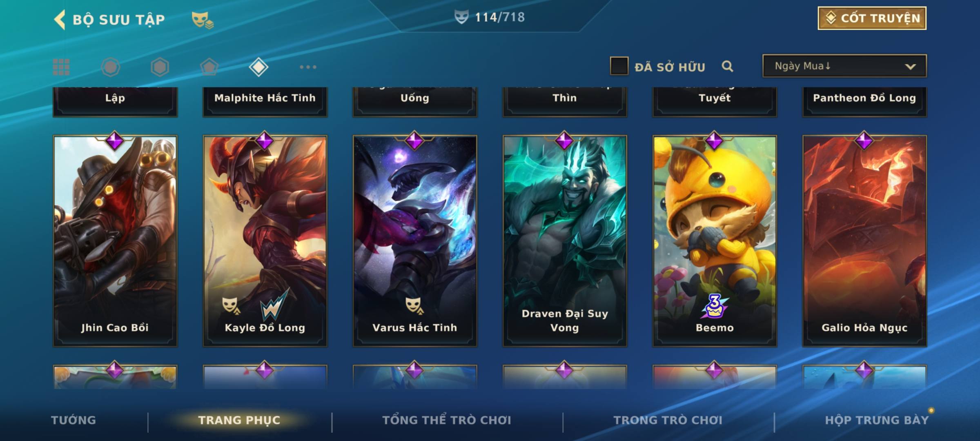Select the Beemo skin card
The height and width of the screenshot is (441, 980).
[715, 241]
